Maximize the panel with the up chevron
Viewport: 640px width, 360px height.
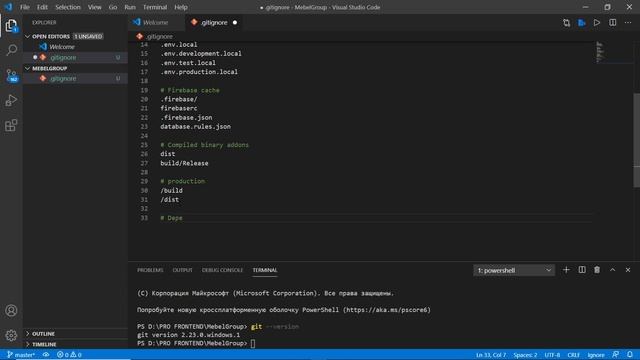[x=613, y=270]
